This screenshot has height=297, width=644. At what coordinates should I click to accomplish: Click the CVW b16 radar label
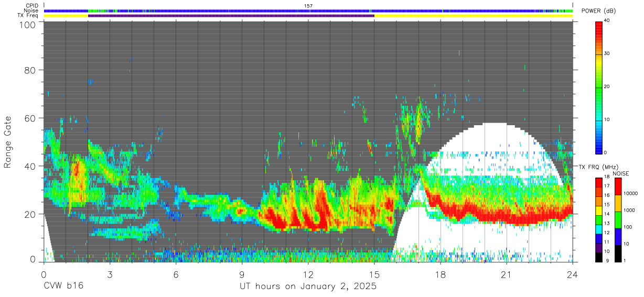pyautogui.click(x=63, y=287)
